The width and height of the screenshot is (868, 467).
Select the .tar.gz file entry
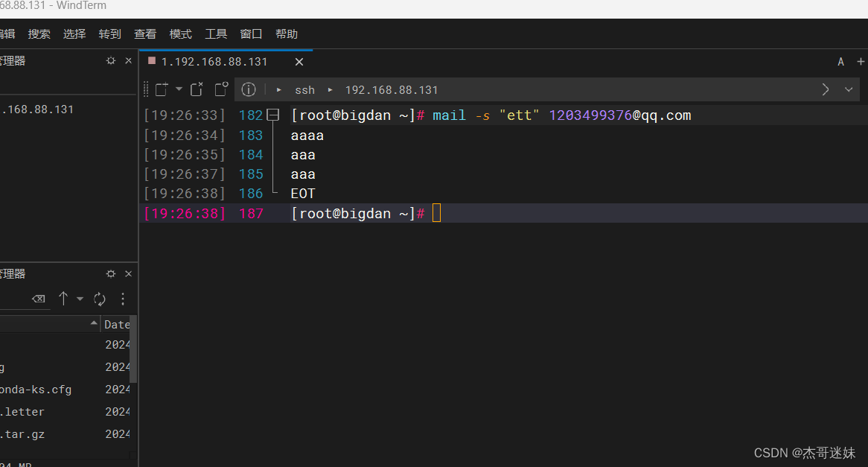22,434
